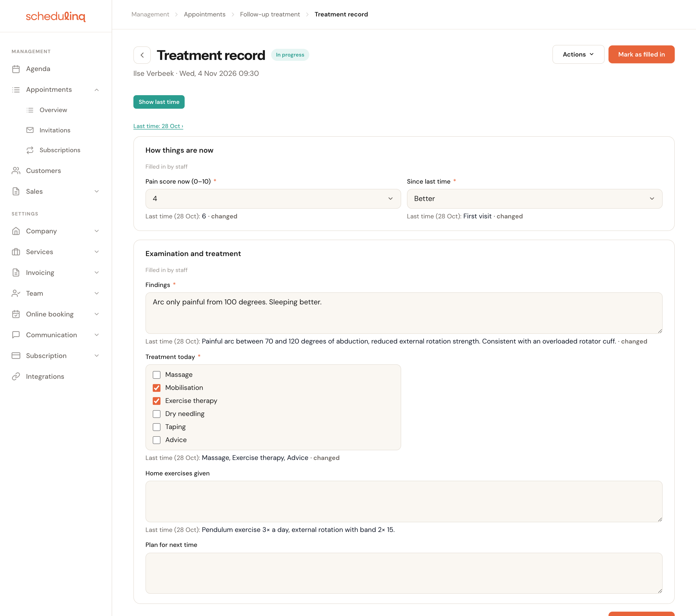Click the Show last time button
Screen dimensions: 696x616
(x=159, y=102)
